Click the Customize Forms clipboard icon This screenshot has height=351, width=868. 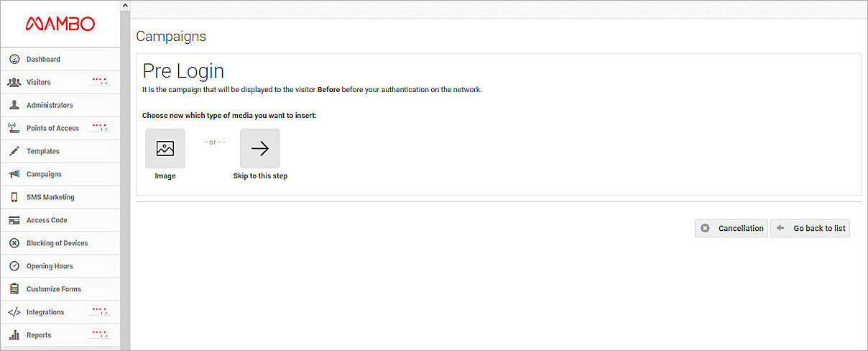14,289
